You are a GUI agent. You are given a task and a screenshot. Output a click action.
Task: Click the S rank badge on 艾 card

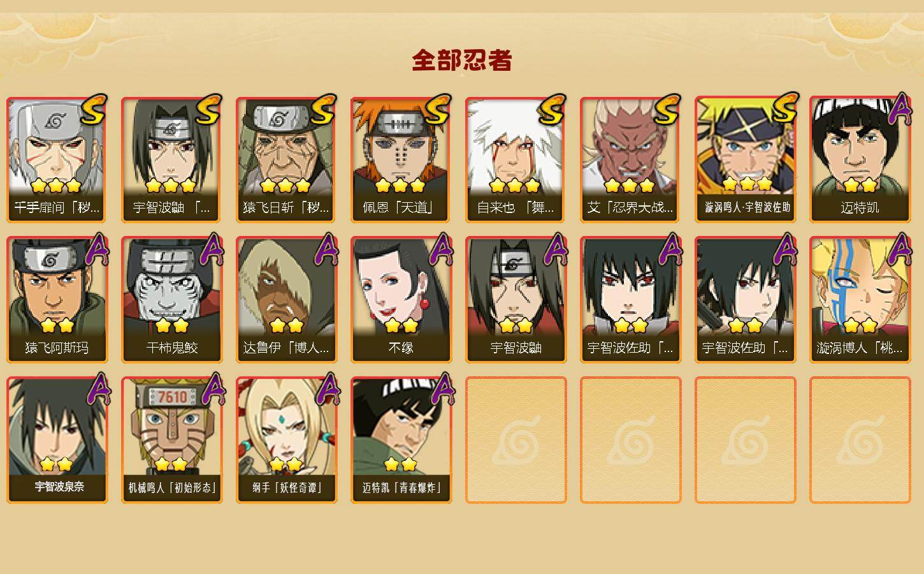coord(667,110)
